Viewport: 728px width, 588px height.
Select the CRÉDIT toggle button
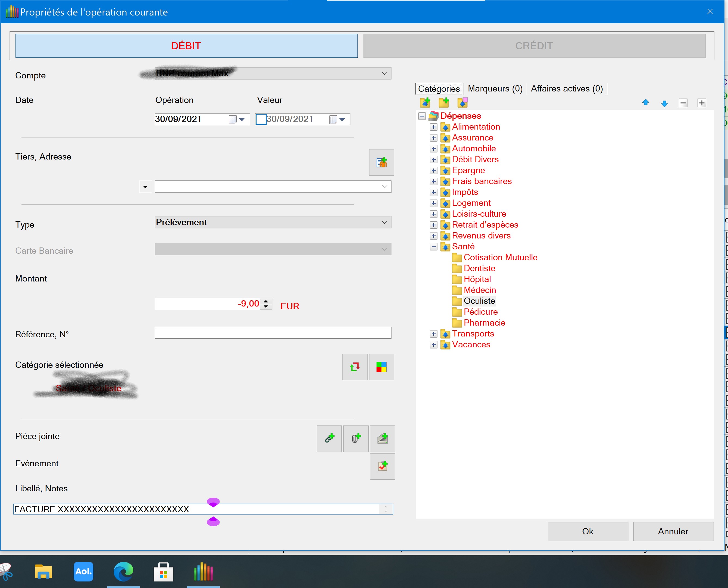[534, 46]
